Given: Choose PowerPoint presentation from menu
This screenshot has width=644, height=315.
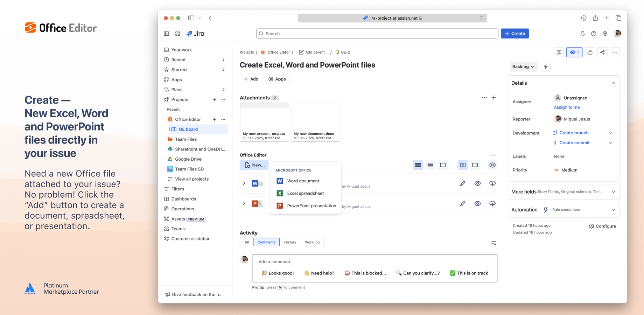Looking at the screenshot, I should (306, 206).
